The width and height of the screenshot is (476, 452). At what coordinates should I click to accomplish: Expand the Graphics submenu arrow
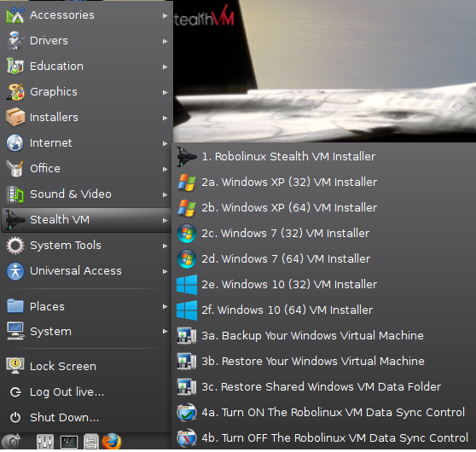click(x=165, y=92)
